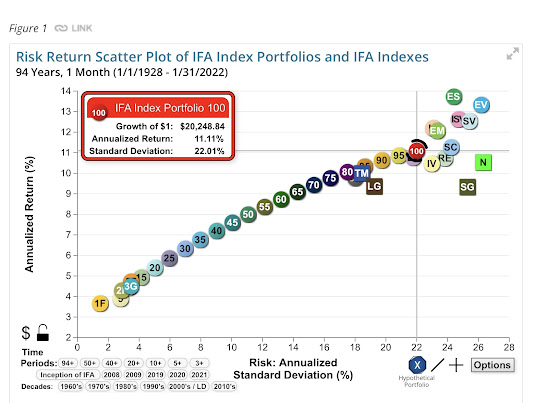
Task: Click the portfolio 30 bubble
Action: [x=185, y=248]
